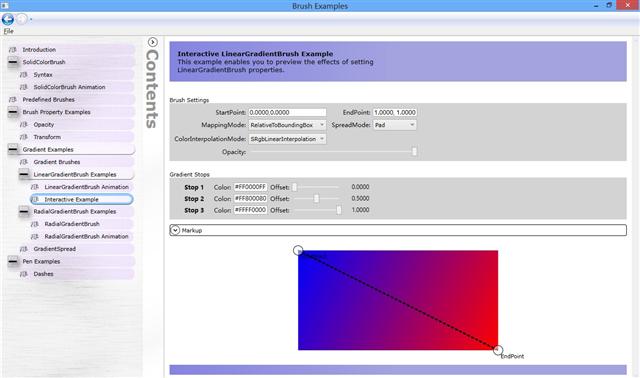Click the page icon beside Introduction
This screenshot has height=378, width=640.
click(x=13, y=49)
